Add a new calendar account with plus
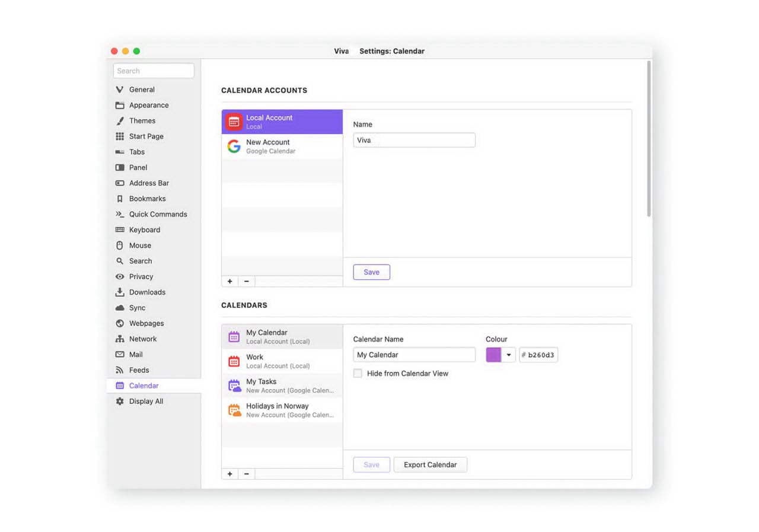Viewport: 759px width, 532px height. pyautogui.click(x=230, y=281)
